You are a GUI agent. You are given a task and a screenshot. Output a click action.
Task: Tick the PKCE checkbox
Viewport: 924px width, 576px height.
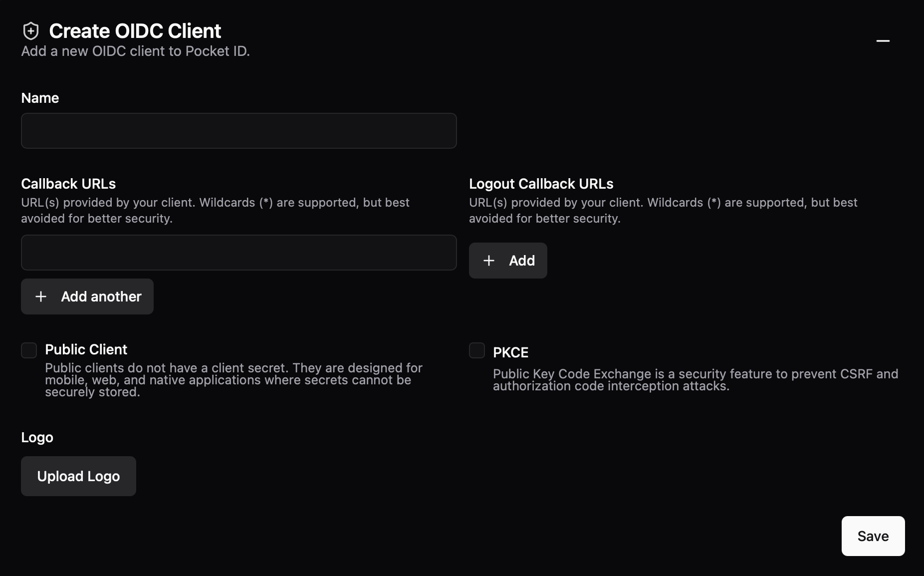point(477,350)
